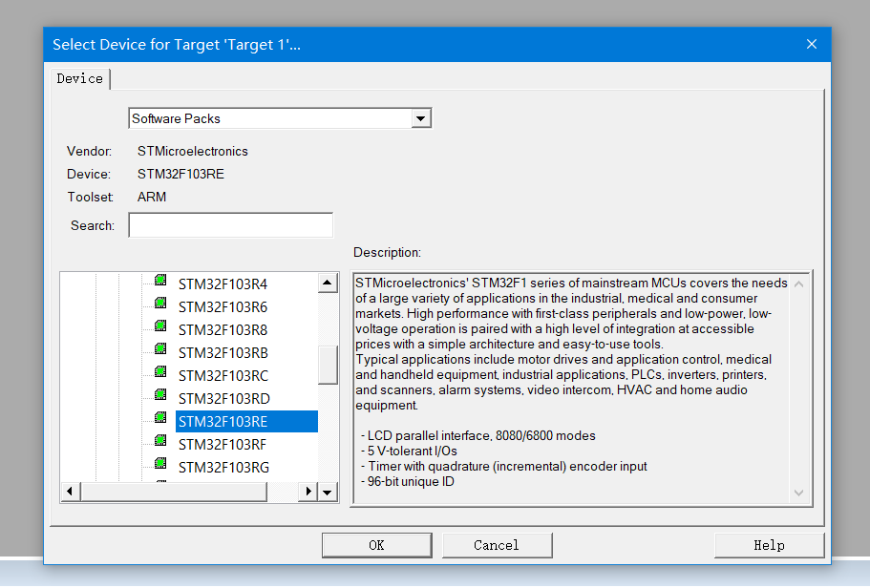Screen dimensions: 870x588
Task: Select STM32F103RG device in tree
Action: (223, 468)
